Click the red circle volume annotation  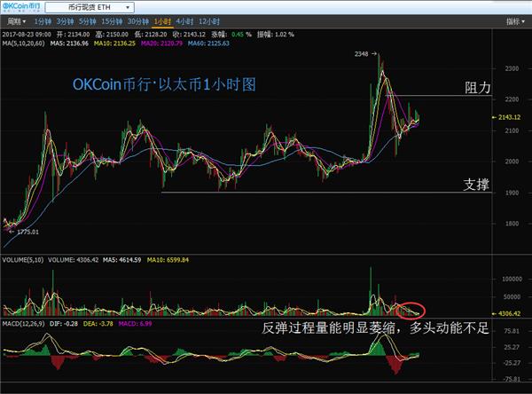tap(410, 309)
